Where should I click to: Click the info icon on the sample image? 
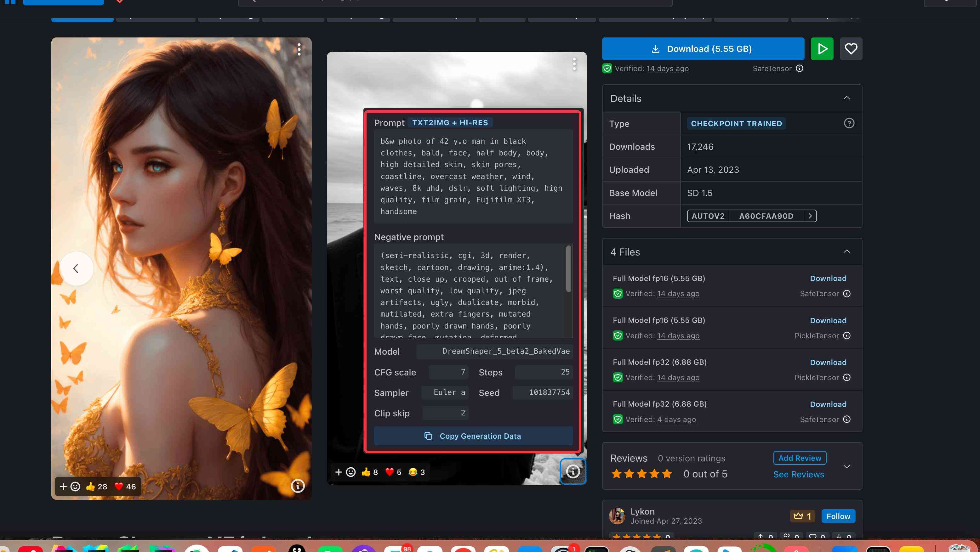coord(573,471)
